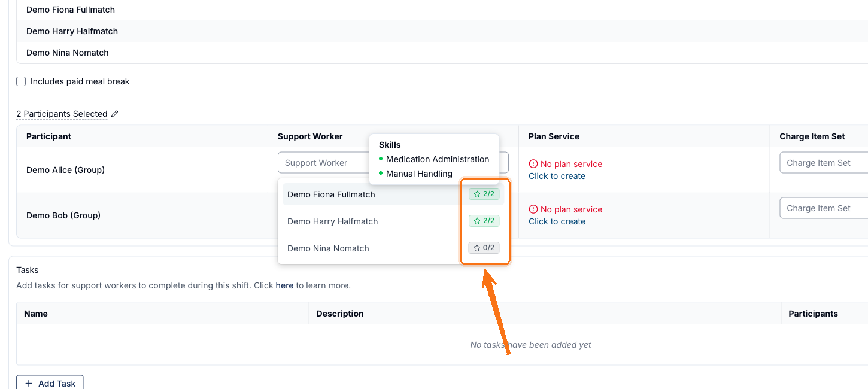Image resolution: width=868 pixels, height=389 pixels.
Task: Open the 2 Participants Selected label
Action: [62, 114]
